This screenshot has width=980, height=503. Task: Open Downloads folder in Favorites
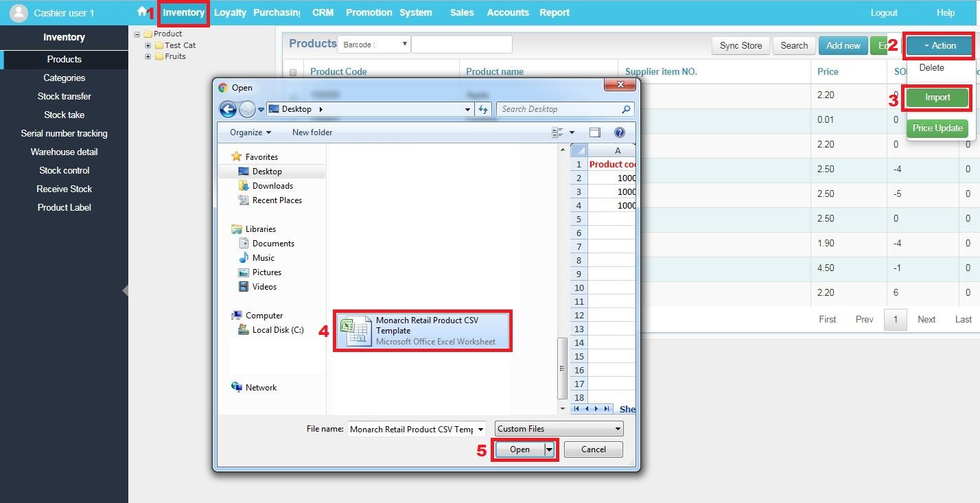click(x=272, y=186)
